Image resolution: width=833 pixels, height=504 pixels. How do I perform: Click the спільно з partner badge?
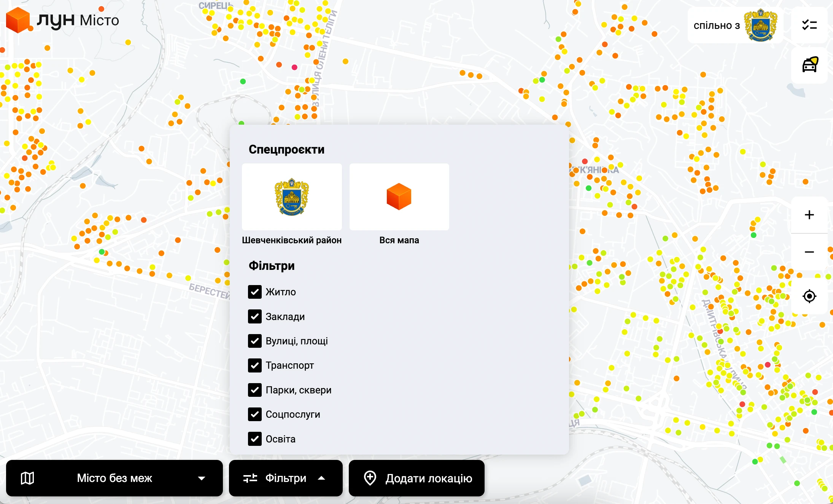click(x=735, y=25)
